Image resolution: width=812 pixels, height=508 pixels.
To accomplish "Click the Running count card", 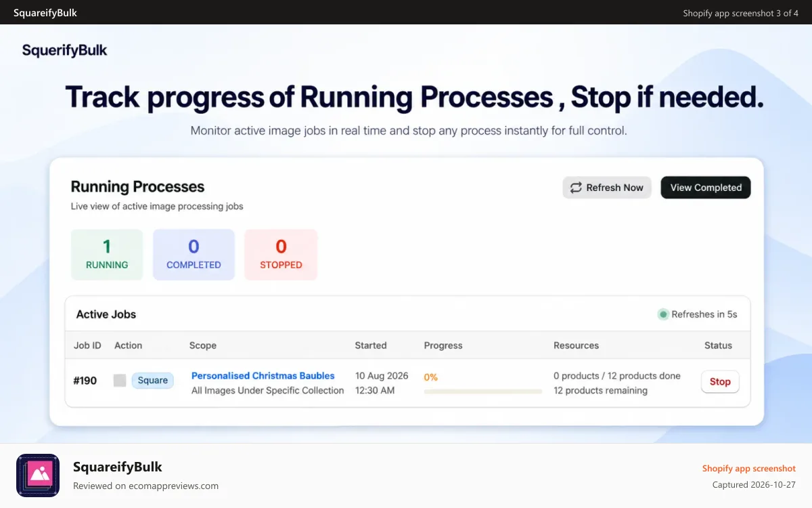I will point(107,255).
